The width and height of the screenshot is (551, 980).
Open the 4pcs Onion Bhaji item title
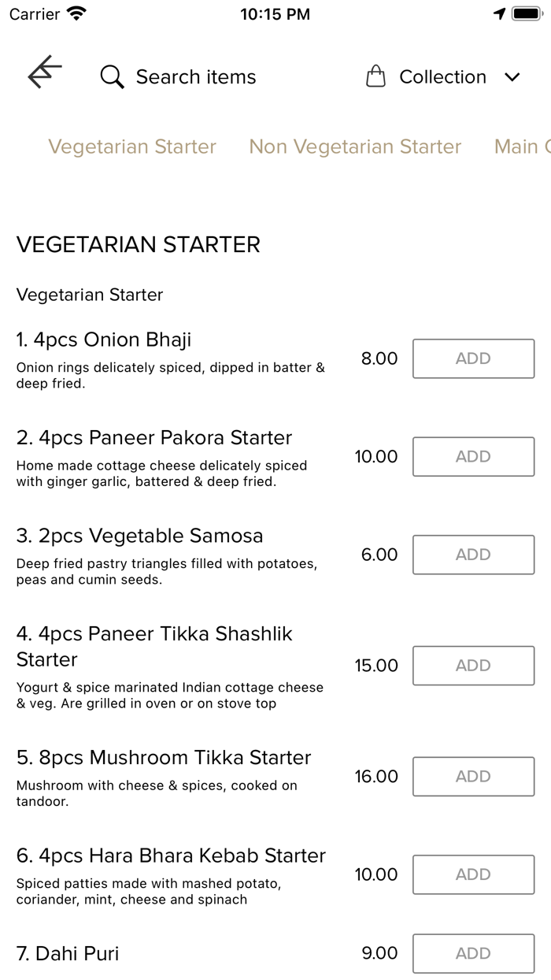104,340
